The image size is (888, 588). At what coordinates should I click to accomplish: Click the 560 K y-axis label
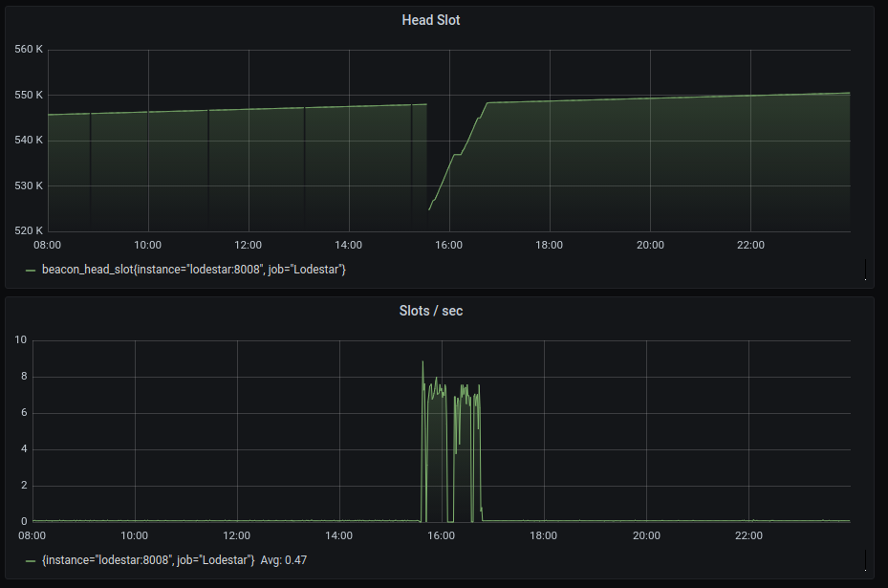30,48
